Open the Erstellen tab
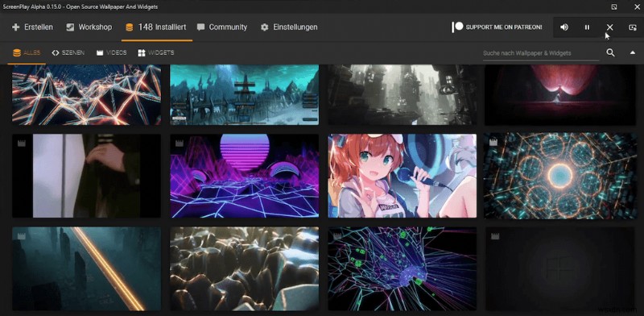 32,27
